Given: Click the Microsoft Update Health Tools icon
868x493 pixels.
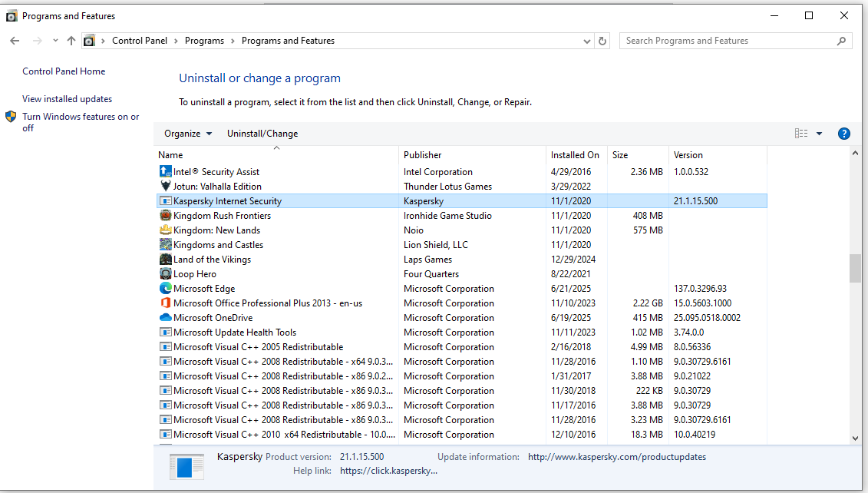Looking at the screenshot, I should click(x=165, y=332).
